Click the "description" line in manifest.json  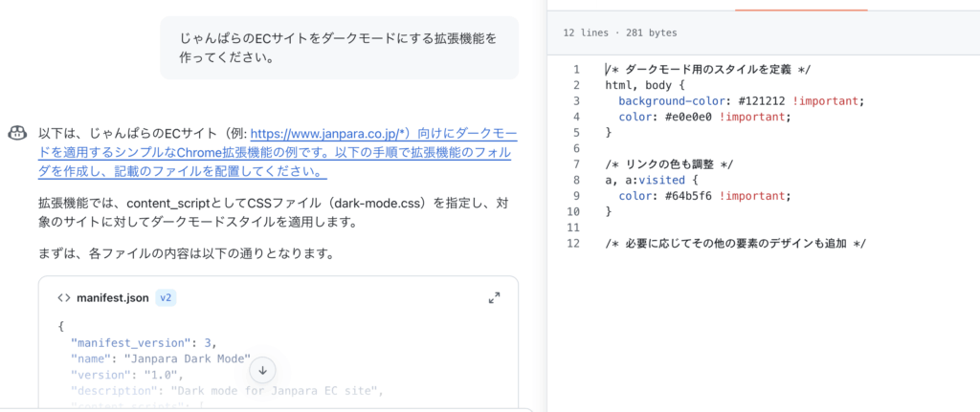click(x=226, y=391)
